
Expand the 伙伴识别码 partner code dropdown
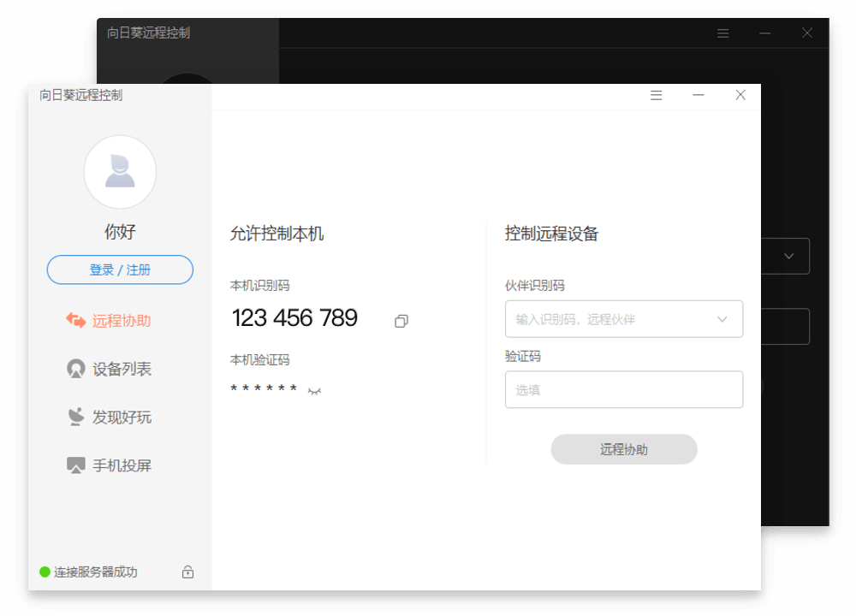[722, 319]
